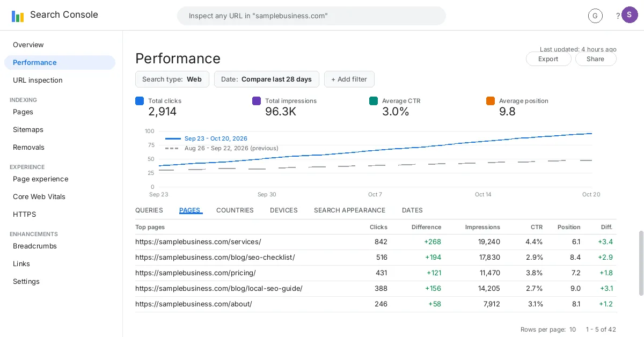Click the 9.0 position cell
The width and height of the screenshot is (644, 337).
[x=576, y=289]
